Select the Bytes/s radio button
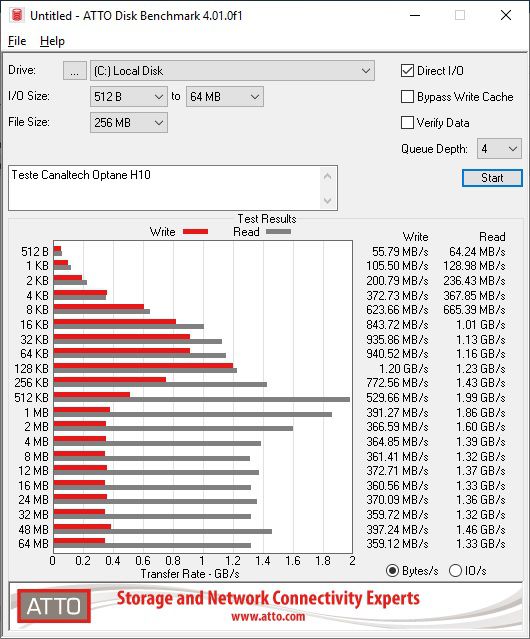 392,571
